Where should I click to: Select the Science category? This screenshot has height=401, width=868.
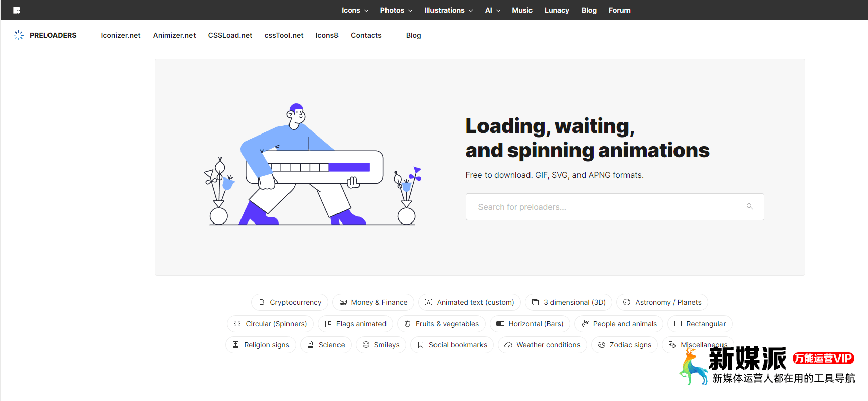pos(326,345)
